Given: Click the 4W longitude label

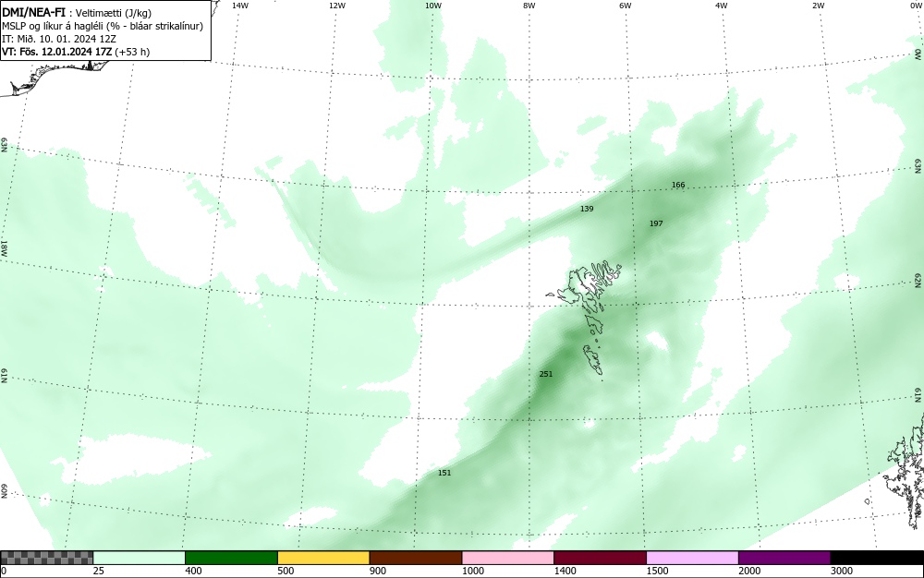Looking at the screenshot, I should (722, 6).
